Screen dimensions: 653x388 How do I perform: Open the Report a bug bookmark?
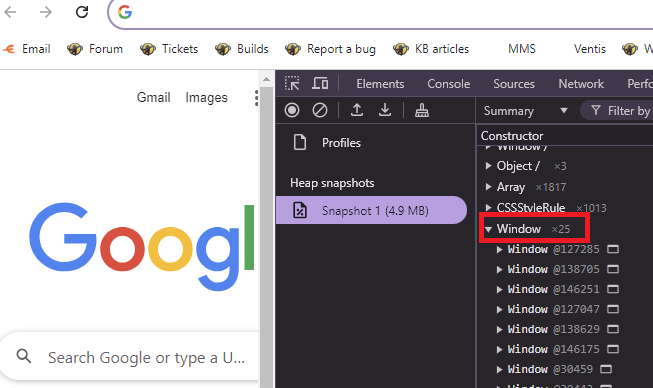(330, 49)
